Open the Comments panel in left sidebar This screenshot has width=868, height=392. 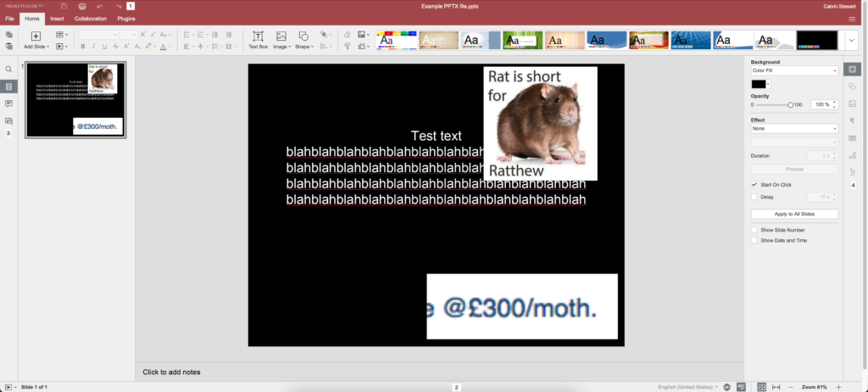coord(8,104)
